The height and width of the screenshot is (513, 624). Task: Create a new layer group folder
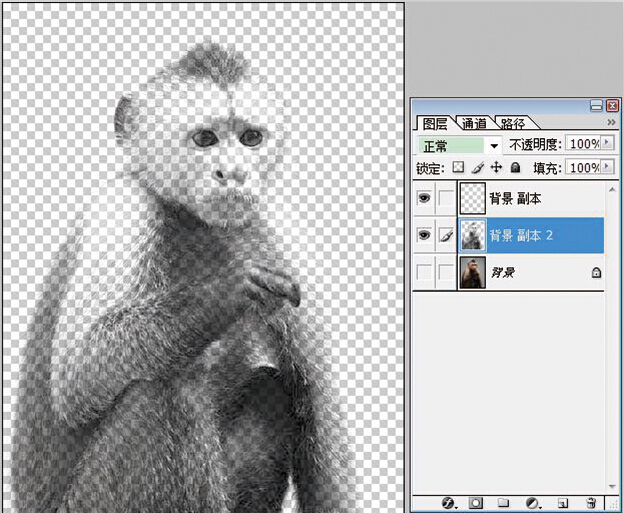pyautogui.click(x=504, y=501)
